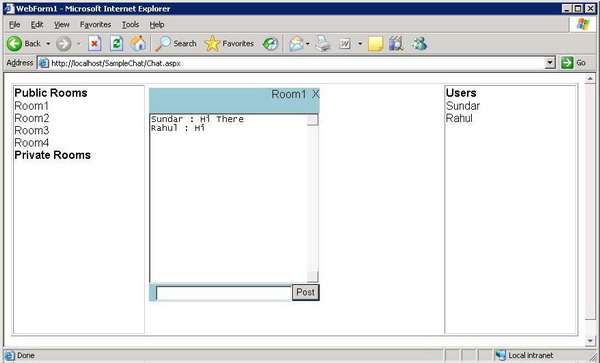
Task: Go to Home page icon
Action: [x=138, y=44]
